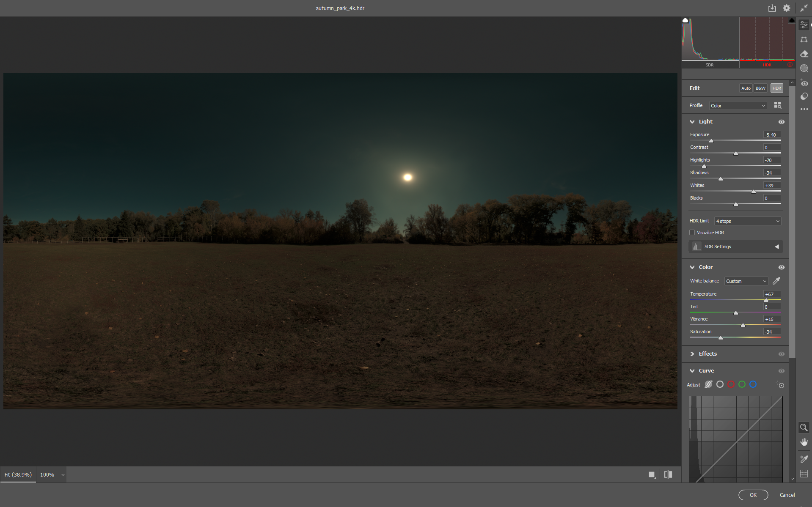
Task: Select the green channel curve circle
Action: pos(742,384)
